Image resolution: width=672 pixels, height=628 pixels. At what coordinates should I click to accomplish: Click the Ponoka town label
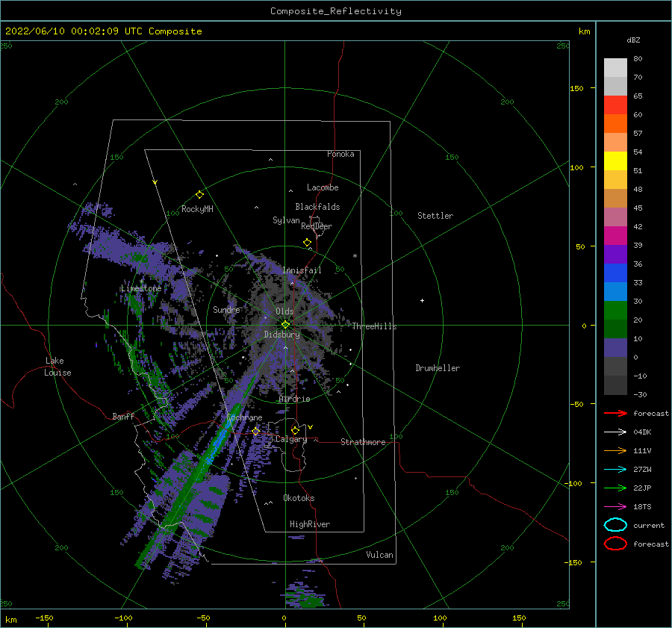point(340,154)
